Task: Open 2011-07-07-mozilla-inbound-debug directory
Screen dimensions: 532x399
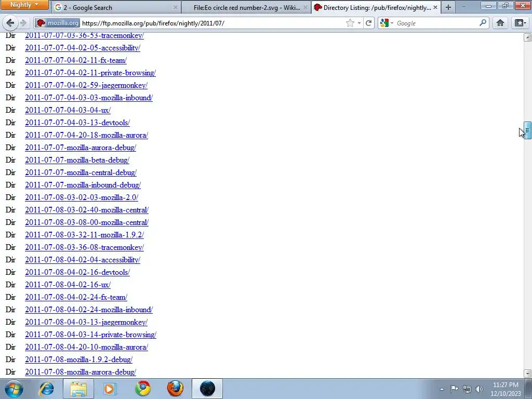Action: coord(83,185)
